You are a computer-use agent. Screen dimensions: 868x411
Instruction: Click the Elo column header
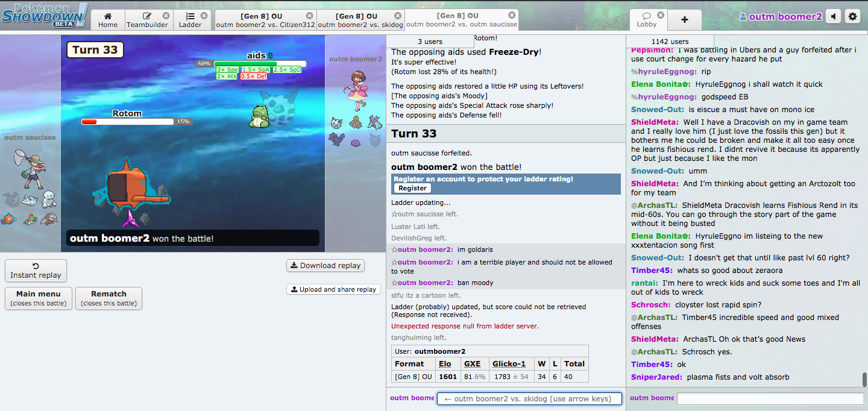[445, 364]
